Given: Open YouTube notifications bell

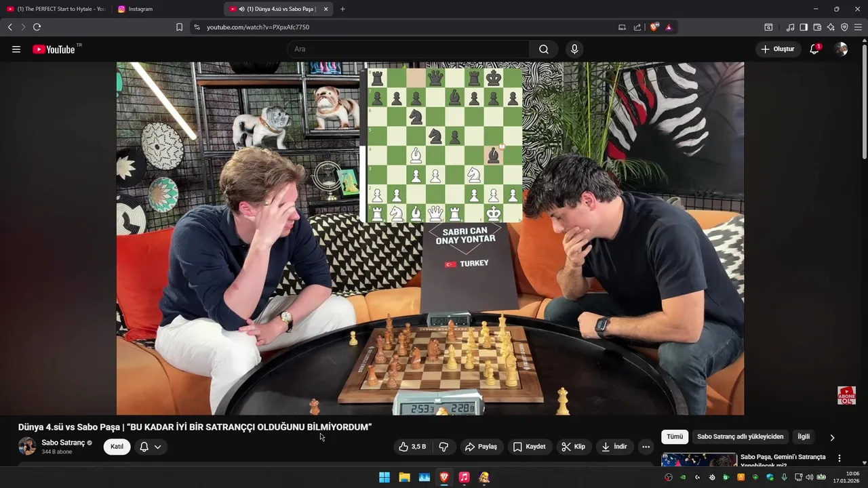Looking at the screenshot, I should point(814,49).
